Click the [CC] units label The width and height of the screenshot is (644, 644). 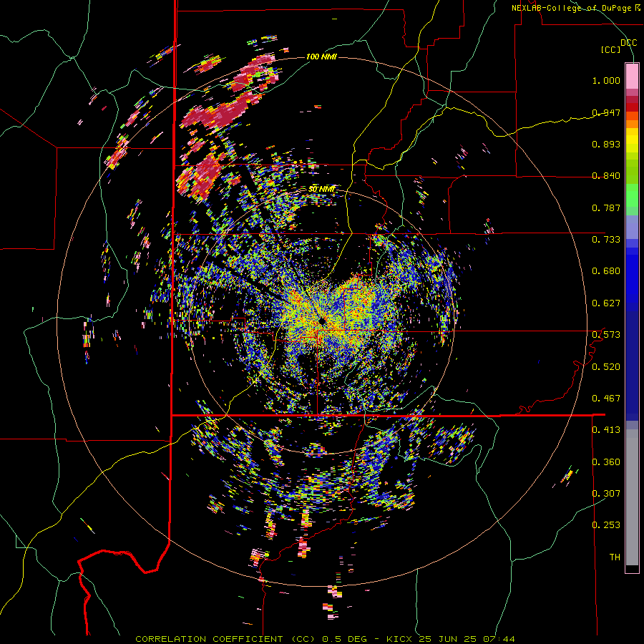[611, 49]
